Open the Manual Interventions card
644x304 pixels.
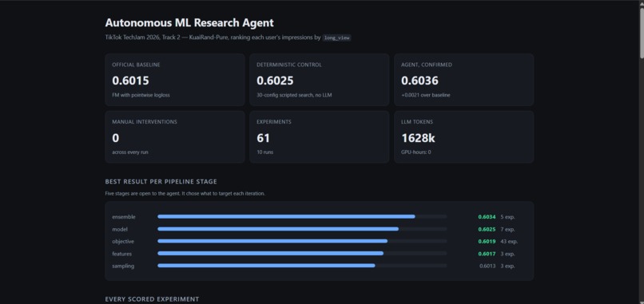point(175,137)
